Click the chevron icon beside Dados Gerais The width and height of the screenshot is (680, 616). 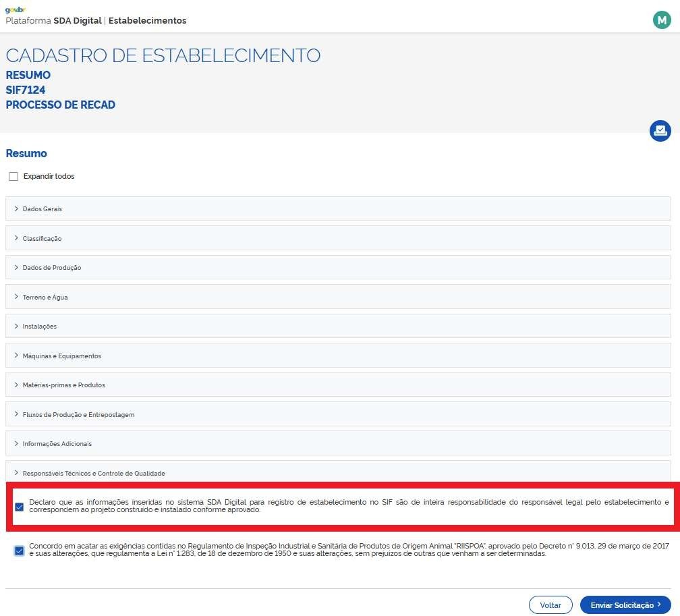point(16,209)
